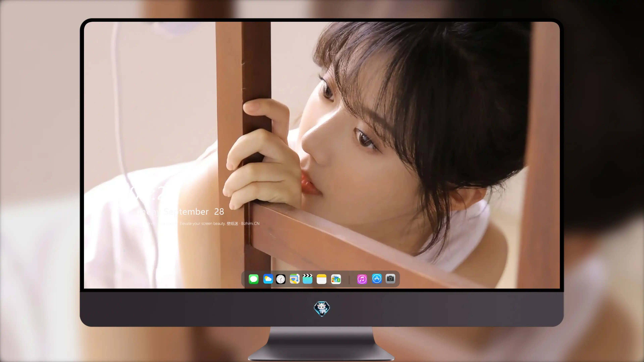Click the 'September 28' date text
Viewport: 644px width, 362px height.
pos(194,212)
